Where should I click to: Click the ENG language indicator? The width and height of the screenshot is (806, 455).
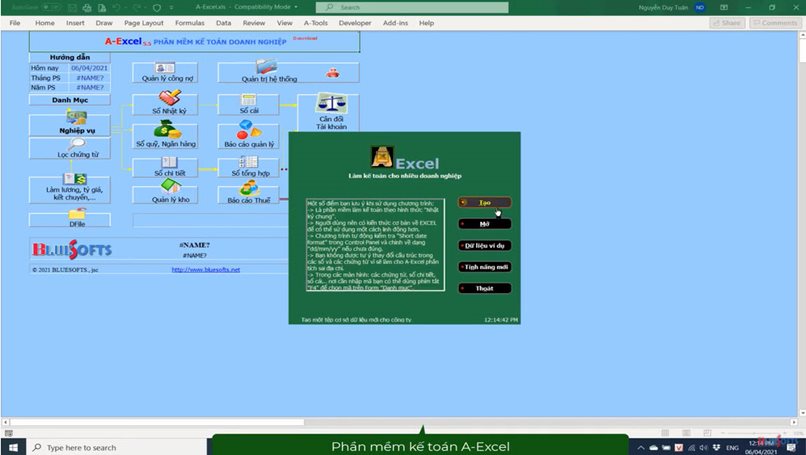pyautogui.click(x=732, y=448)
